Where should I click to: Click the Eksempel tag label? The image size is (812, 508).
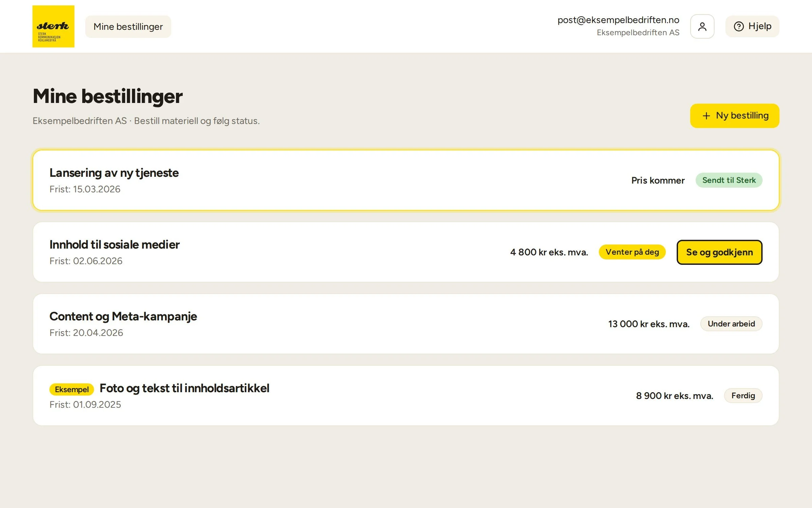point(72,389)
